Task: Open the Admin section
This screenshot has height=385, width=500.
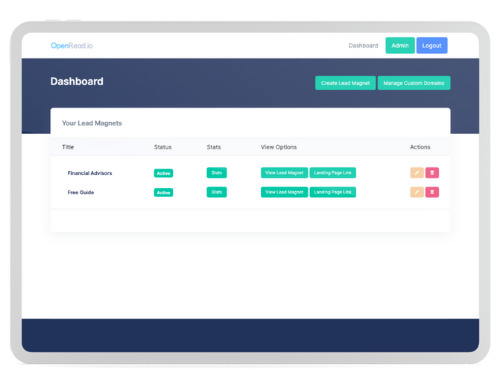Action: pyautogui.click(x=400, y=45)
